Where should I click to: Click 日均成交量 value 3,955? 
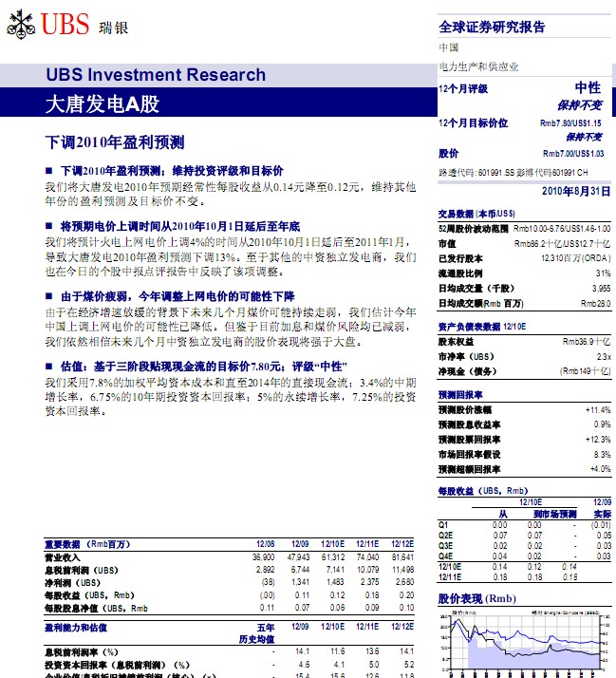601,289
